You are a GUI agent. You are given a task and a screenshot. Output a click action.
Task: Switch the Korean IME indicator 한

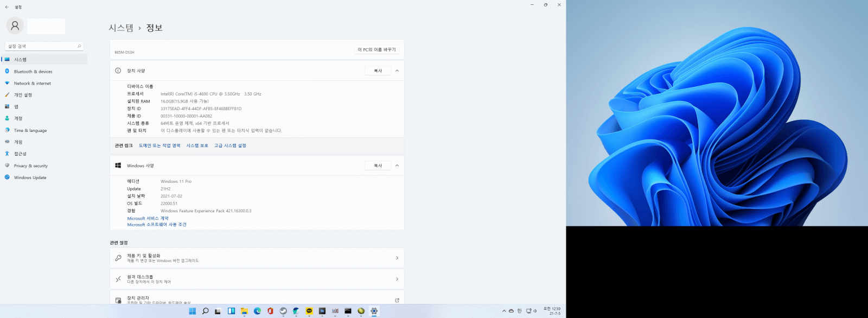coord(519,311)
